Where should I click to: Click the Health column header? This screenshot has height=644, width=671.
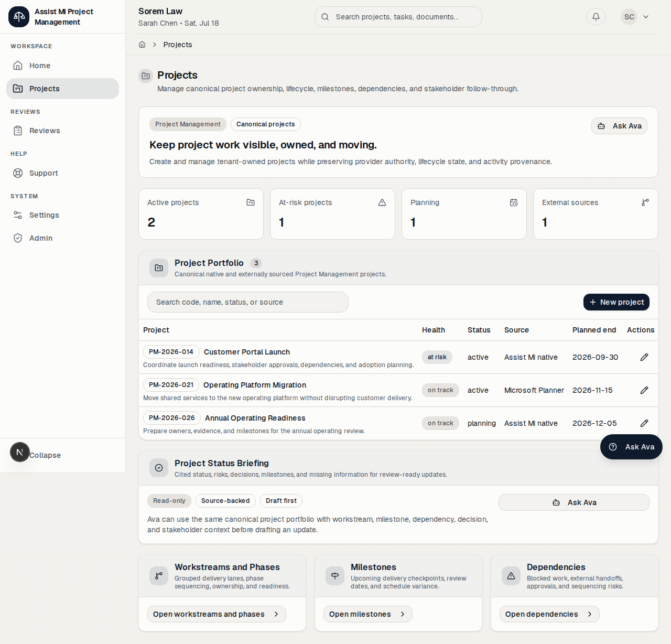click(434, 330)
